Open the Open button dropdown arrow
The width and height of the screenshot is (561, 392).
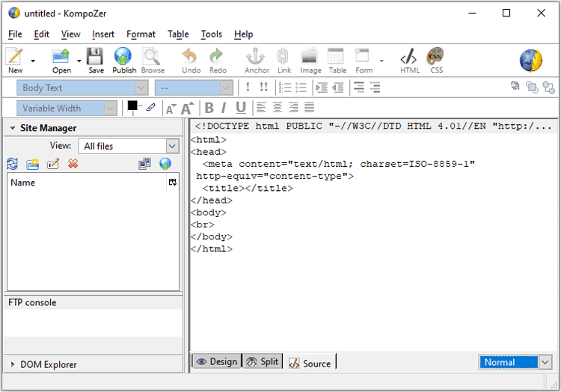[x=79, y=61]
